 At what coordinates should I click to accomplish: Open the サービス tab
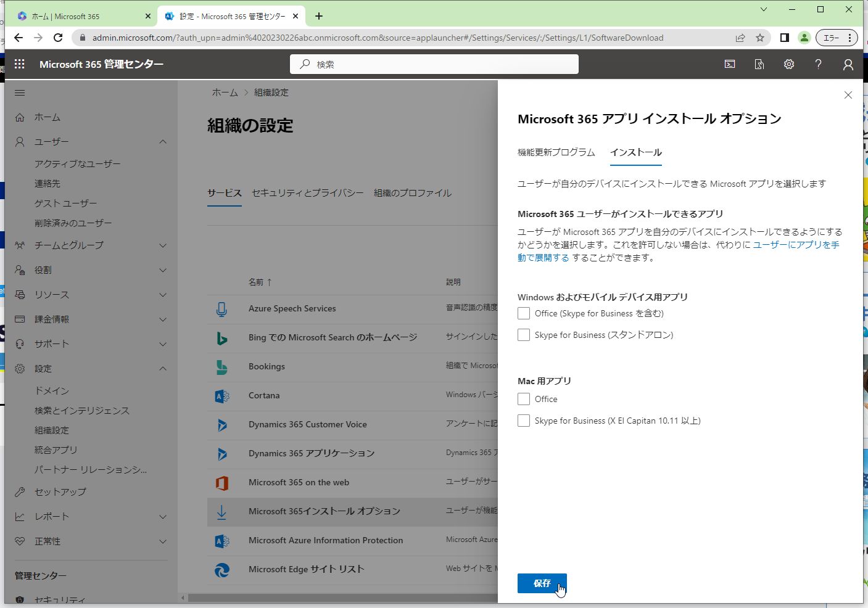click(x=225, y=193)
